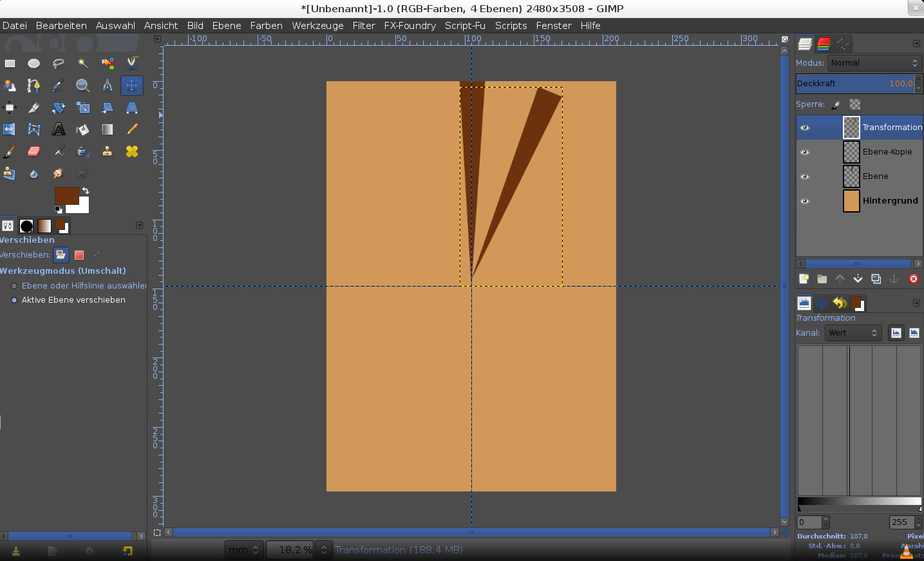Select the Text tool

[59, 129]
